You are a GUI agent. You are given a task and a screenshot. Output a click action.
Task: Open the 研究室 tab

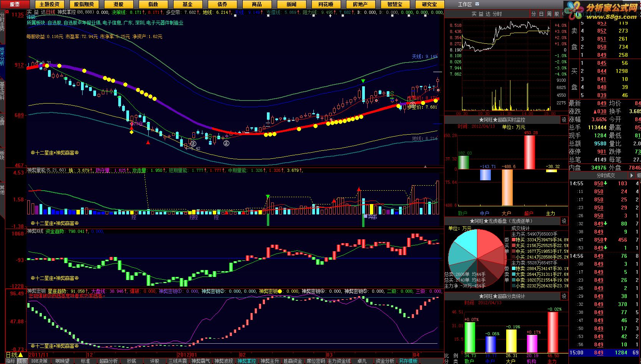429,4
